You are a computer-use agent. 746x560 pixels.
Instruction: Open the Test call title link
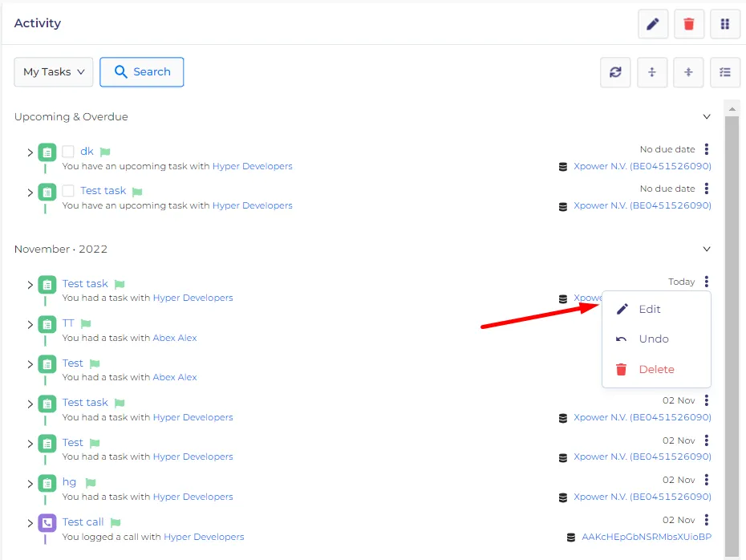(x=83, y=522)
